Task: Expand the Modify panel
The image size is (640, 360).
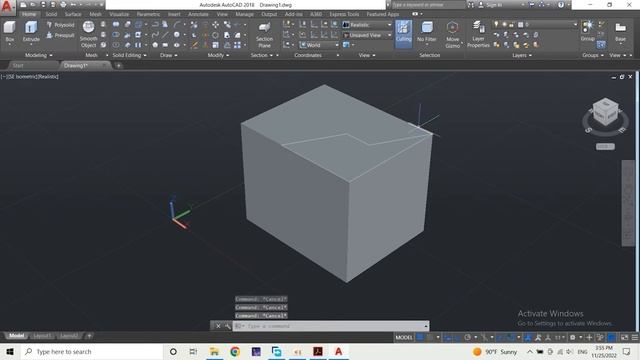Action: pyautogui.click(x=218, y=55)
